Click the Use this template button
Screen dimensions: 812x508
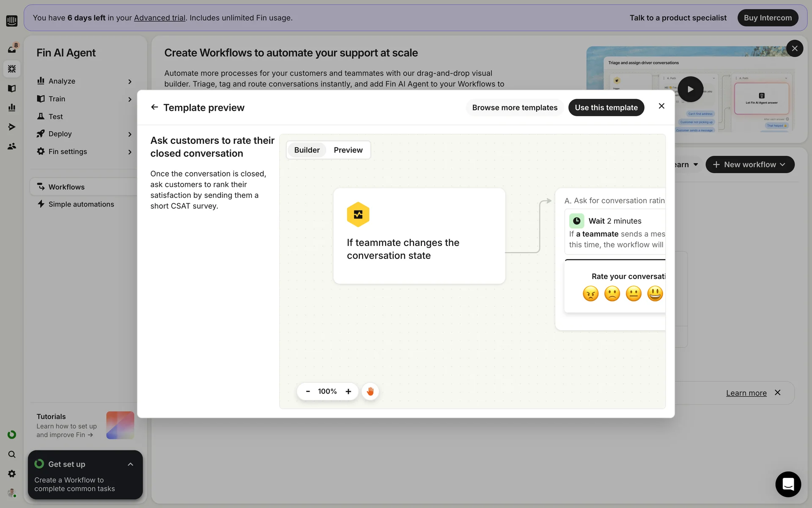click(x=606, y=108)
